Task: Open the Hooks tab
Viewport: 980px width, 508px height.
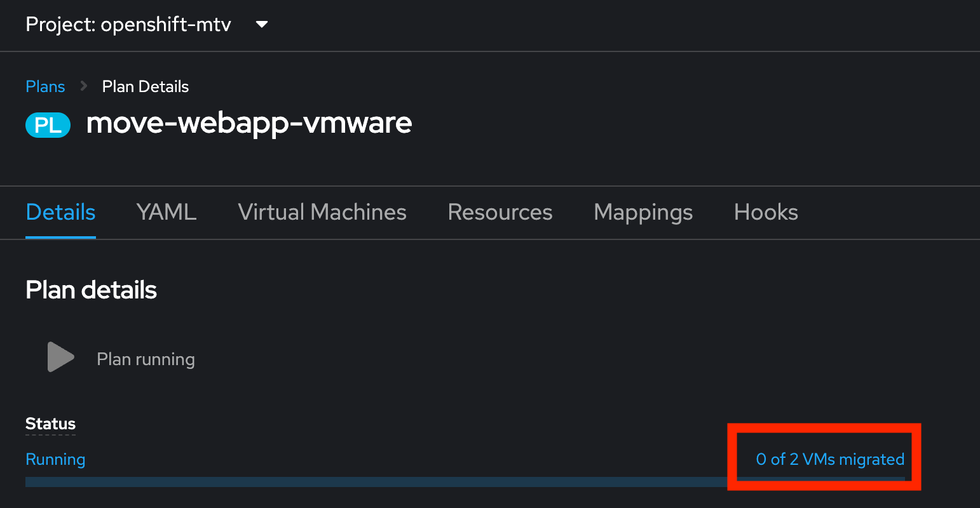Action: click(766, 212)
